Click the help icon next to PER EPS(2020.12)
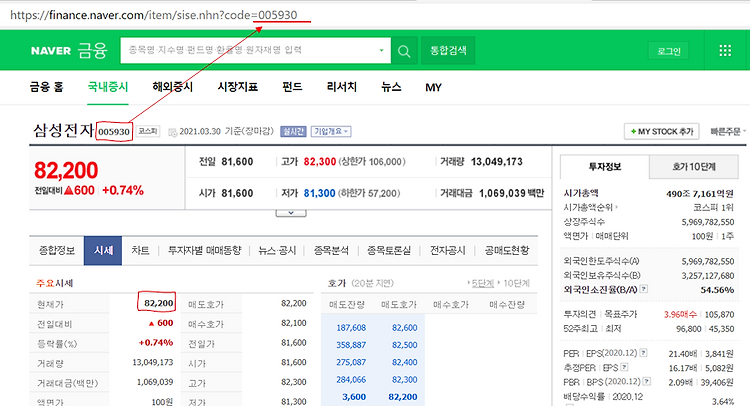The width and height of the screenshot is (750, 406). [x=643, y=353]
